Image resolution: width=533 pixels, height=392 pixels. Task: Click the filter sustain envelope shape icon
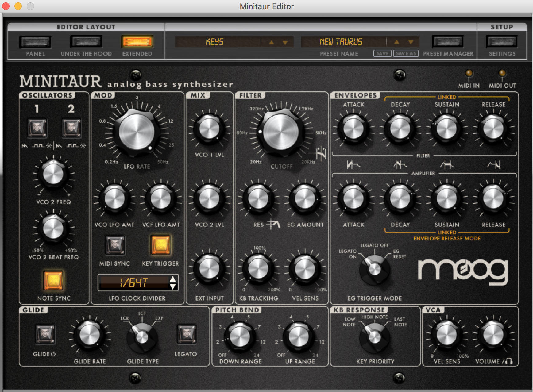tap(447, 165)
